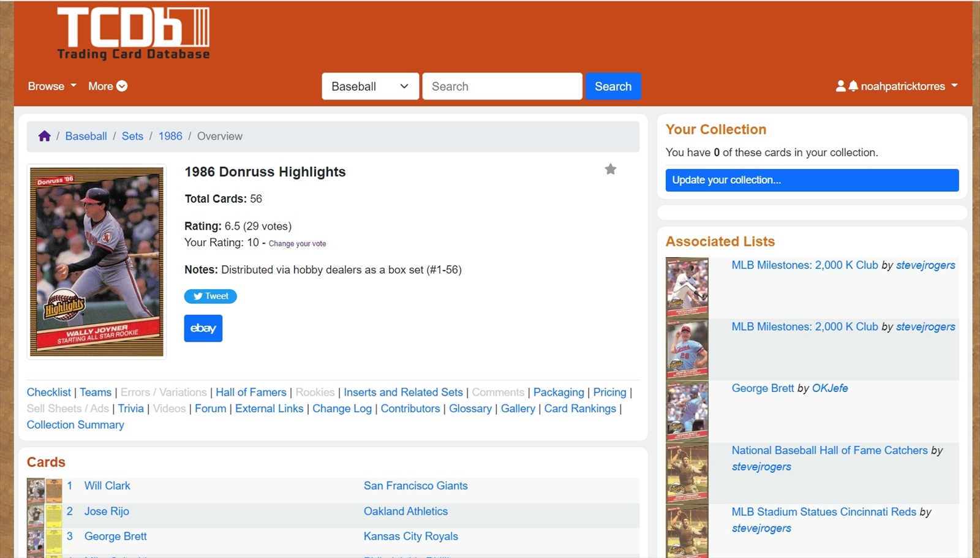Go to the Baseball breadcrumb

86,136
